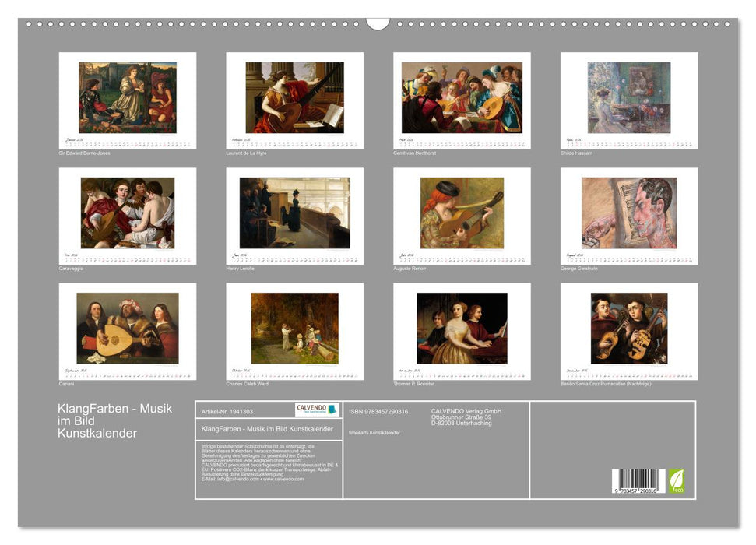Select the Charles Caleb Ward October painting

[294, 328]
